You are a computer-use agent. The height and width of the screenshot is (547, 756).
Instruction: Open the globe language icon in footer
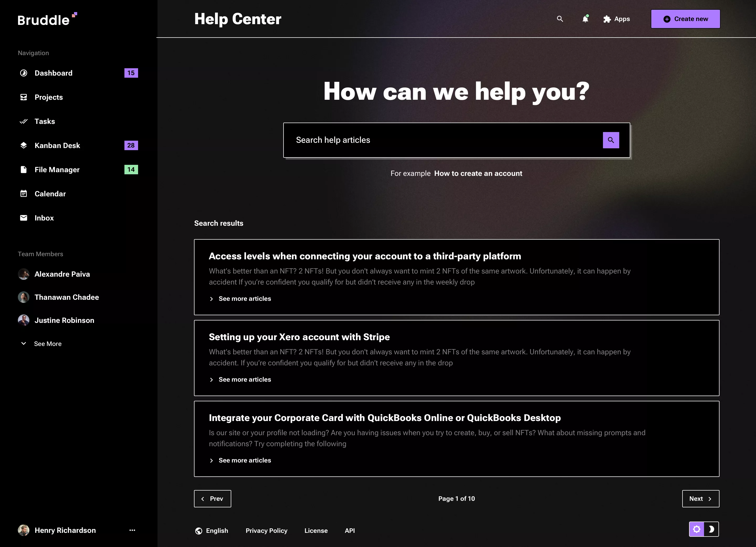[x=199, y=531]
